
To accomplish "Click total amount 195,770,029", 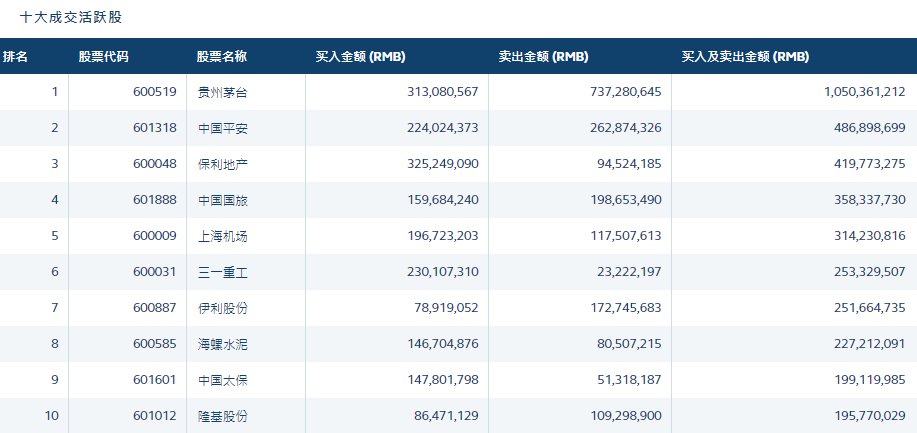I will click(x=870, y=416).
